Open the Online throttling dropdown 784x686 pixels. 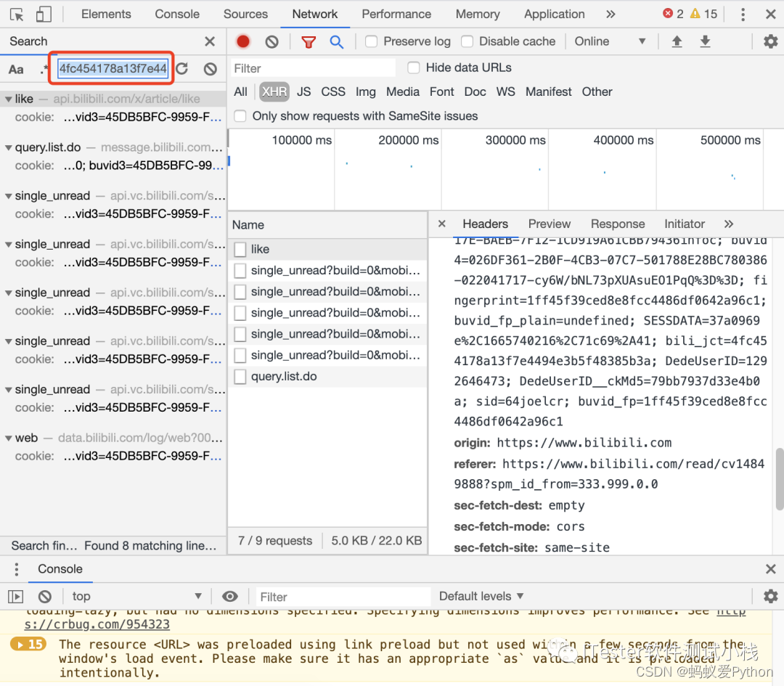pyautogui.click(x=611, y=41)
